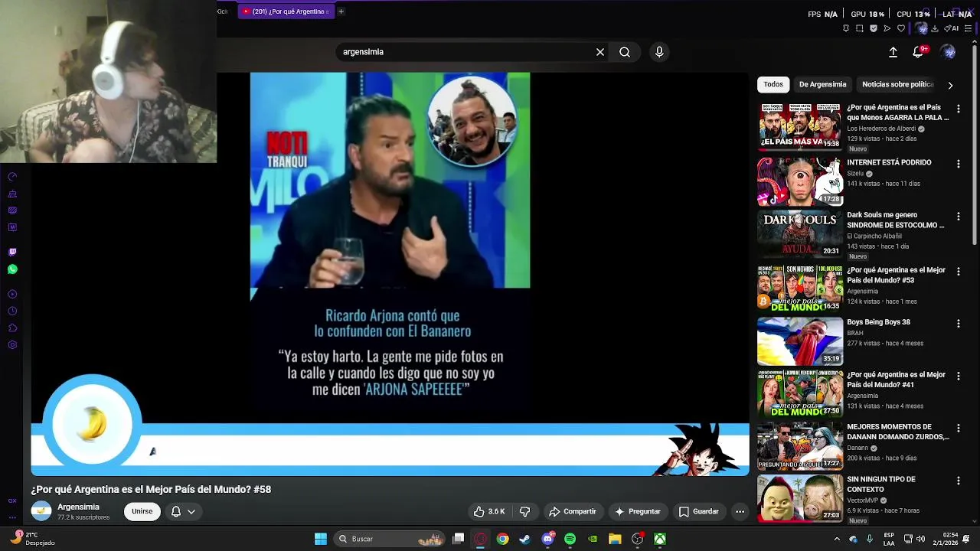Open the Twitch sidebar icon
Screen dimensions: 980x551
12,252
